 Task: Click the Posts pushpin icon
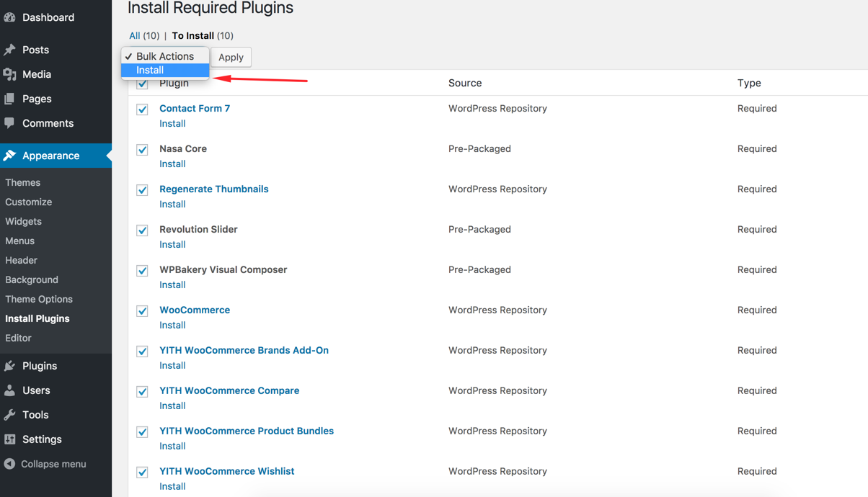(10, 50)
